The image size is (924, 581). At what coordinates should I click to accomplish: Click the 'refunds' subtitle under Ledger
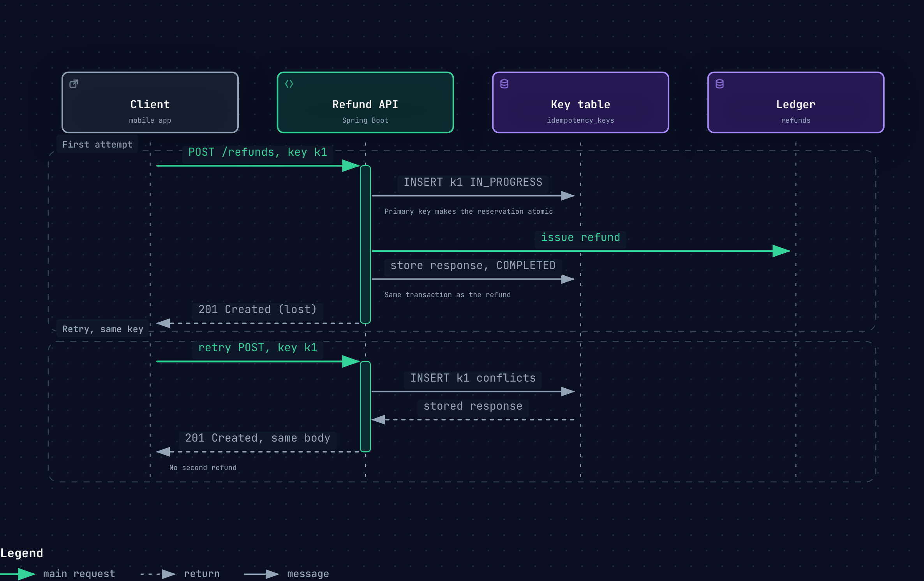tap(795, 120)
